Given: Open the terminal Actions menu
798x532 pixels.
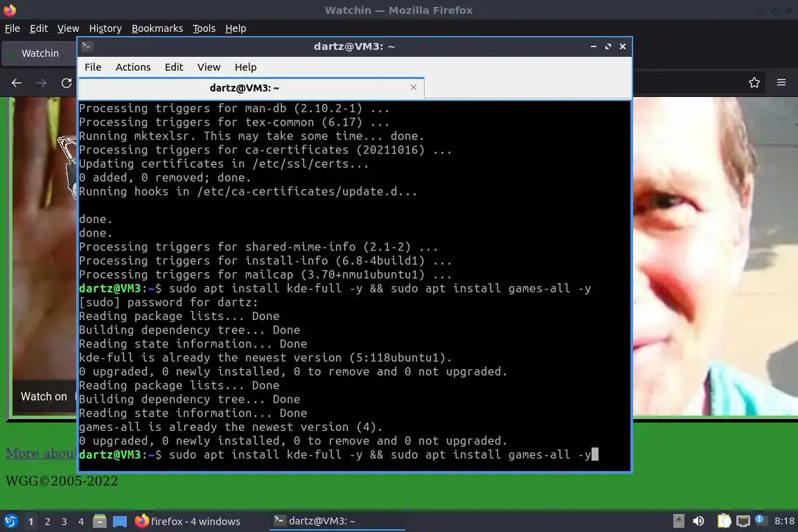Looking at the screenshot, I should pyautogui.click(x=133, y=67).
